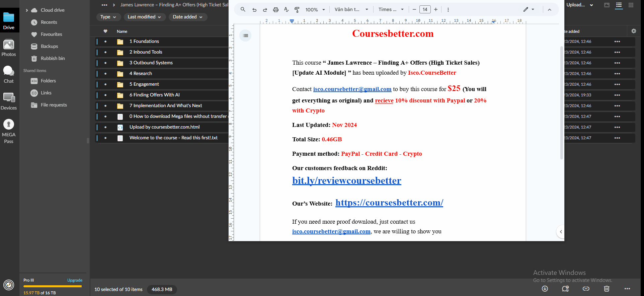Screen dimensions: 644x296
Task: Open Links in the sidebar
Action: point(46,93)
